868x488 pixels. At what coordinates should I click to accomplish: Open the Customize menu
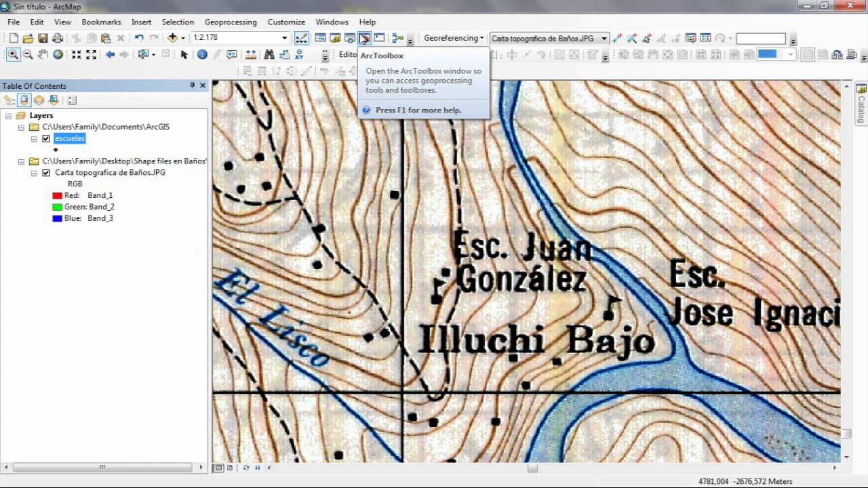286,22
